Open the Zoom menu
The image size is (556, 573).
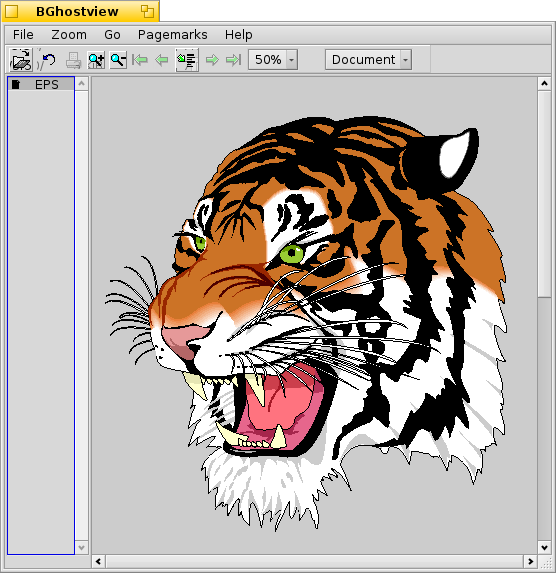[69, 35]
